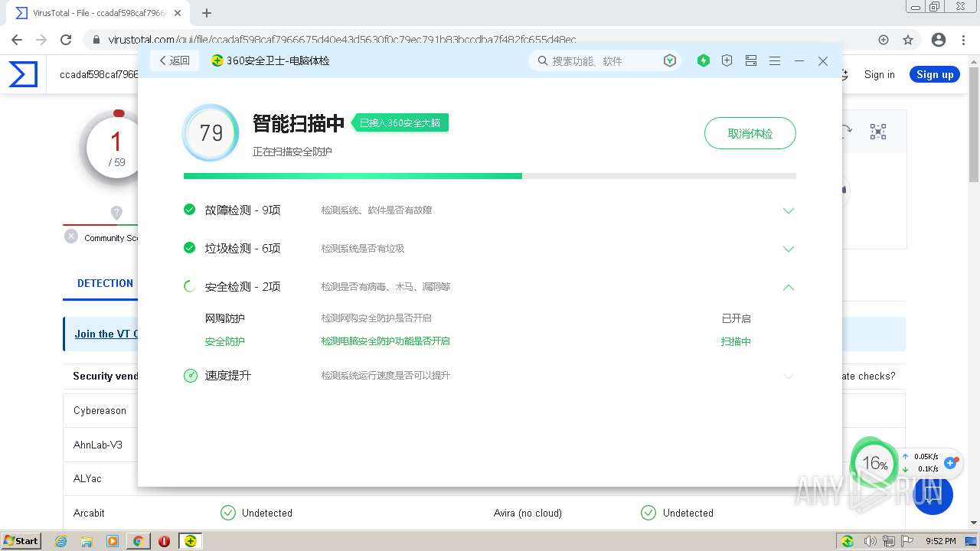The height and width of the screenshot is (551, 980).
Task: Click the scan score circle showing 79
Action: click(211, 133)
